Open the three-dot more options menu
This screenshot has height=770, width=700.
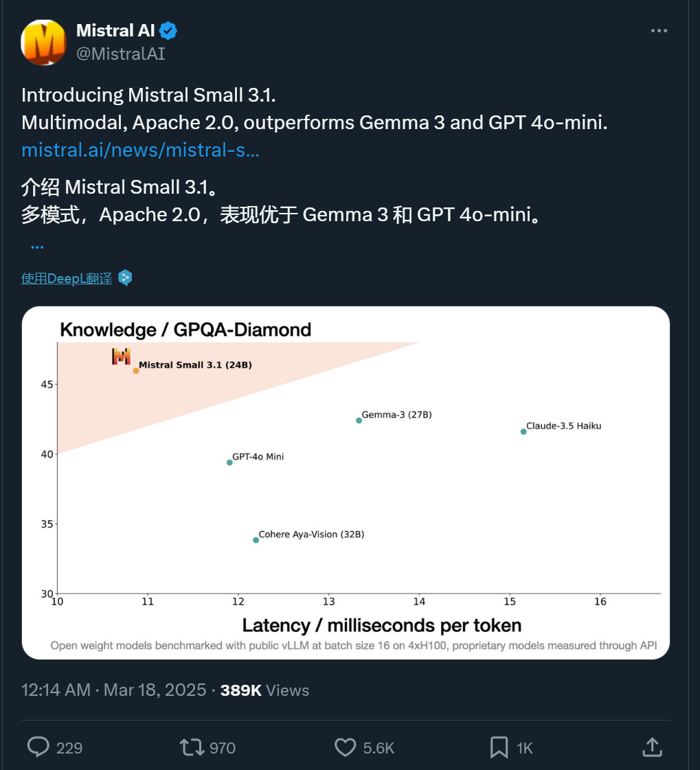659,30
